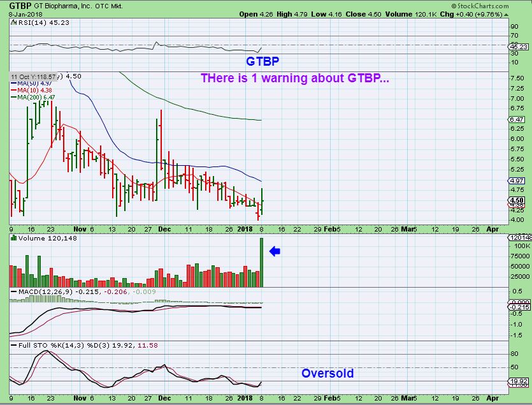The width and height of the screenshot is (532, 405).
Task: Click the Chg +0.40 (+9.76%) value
Action: click(x=471, y=14)
